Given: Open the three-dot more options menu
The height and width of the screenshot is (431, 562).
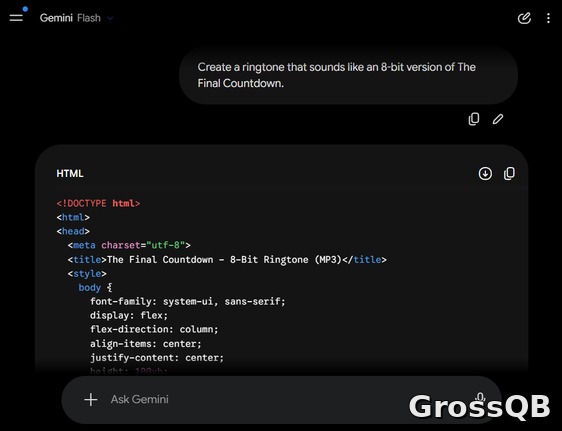Looking at the screenshot, I should [548, 18].
